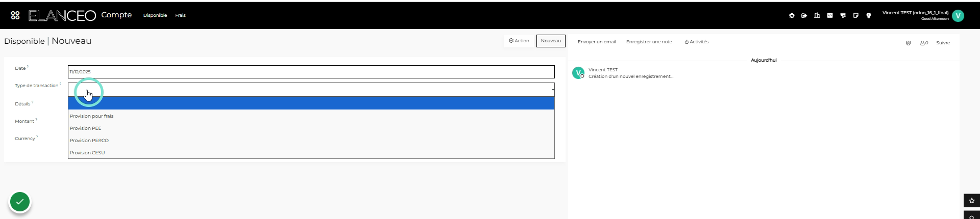Viewport: 980px width, 219px height.
Task: Select Provision PERCO option
Action: coord(311,141)
